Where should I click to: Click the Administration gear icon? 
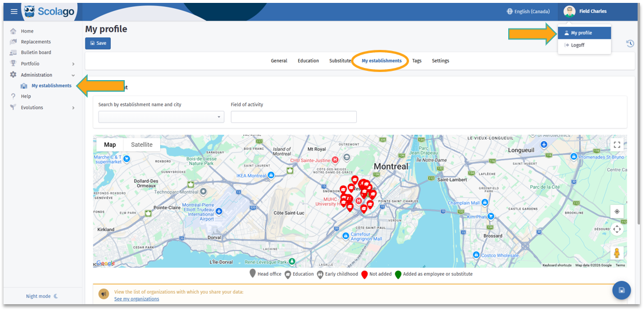13,75
